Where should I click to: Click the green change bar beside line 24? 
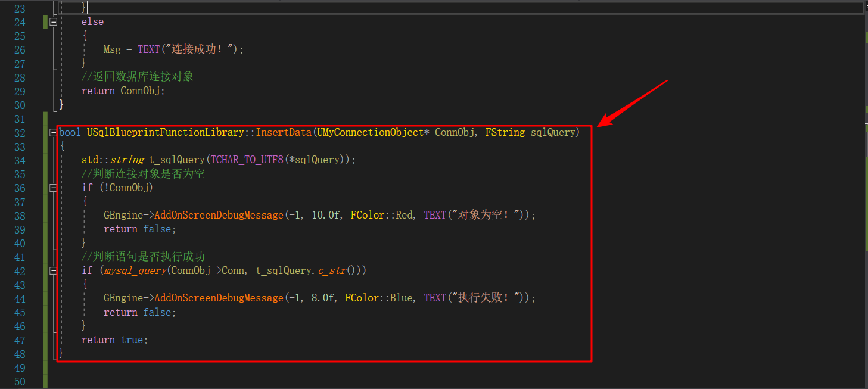point(46,21)
